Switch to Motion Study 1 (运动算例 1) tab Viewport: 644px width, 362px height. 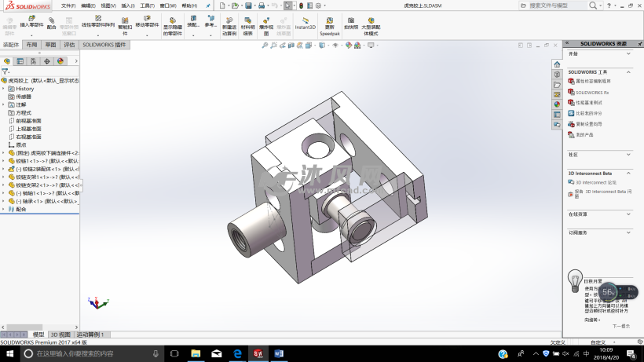(x=90, y=335)
